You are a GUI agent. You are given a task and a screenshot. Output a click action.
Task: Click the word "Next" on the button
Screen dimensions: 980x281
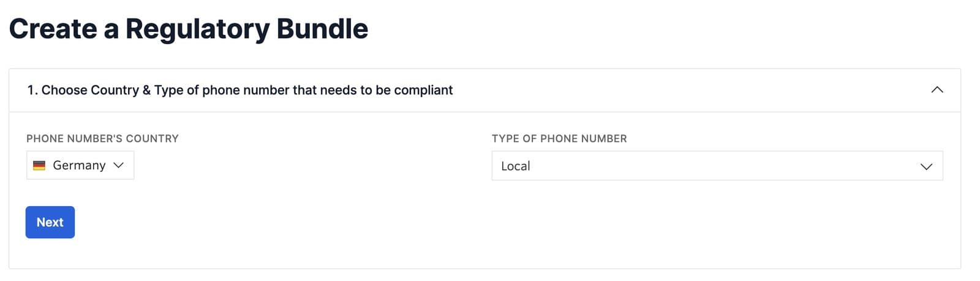pos(50,222)
